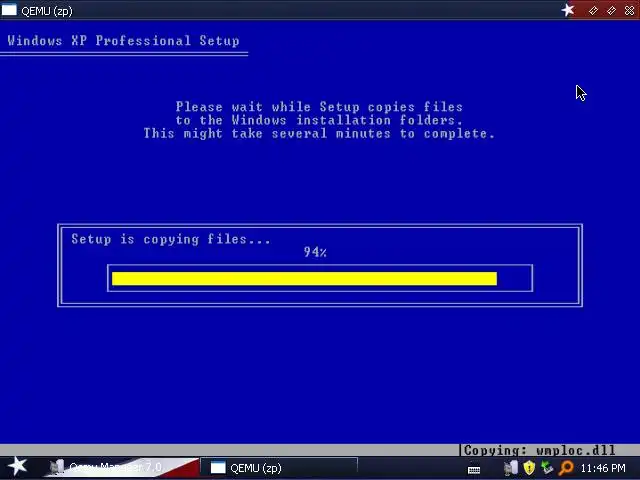Screen dimensions: 640x480
Task: Click the 11:46 PM taskbar clock
Action: click(x=603, y=468)
